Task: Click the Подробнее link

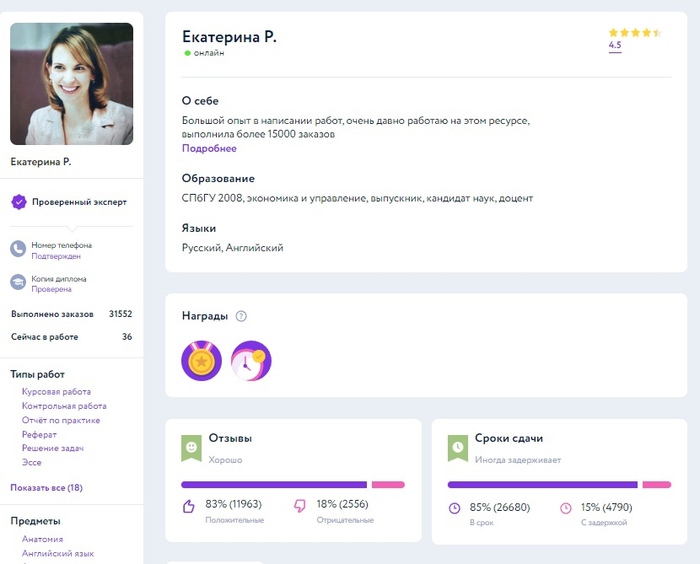Action: point(209,149)
